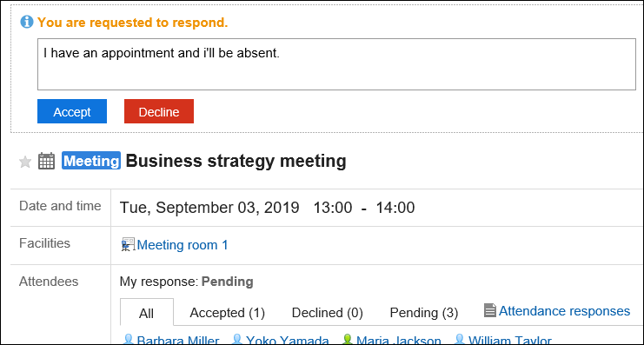Click the Meeting room 1 facility icon
Image resolution: width=644 pixels, height=345 pixels.
128,245
